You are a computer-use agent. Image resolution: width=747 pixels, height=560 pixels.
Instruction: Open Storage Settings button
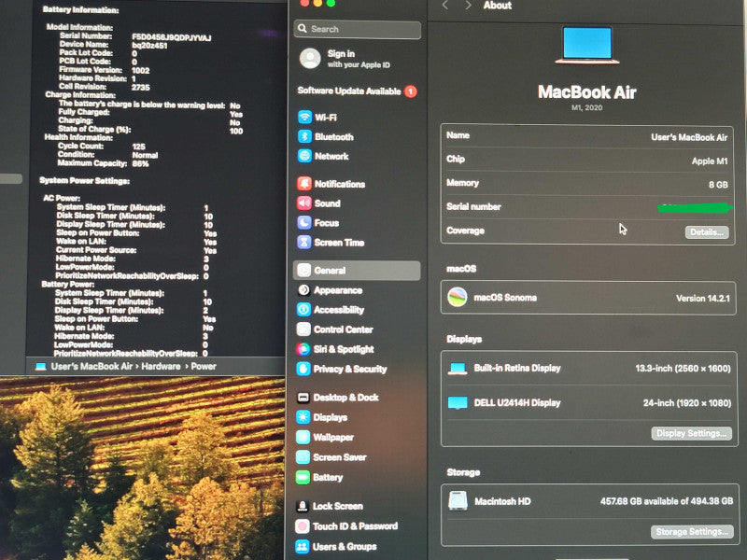pos(692,531)
